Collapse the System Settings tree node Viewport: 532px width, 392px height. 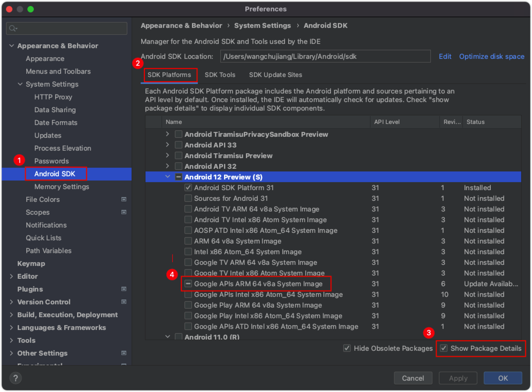(x=20, y=84)
